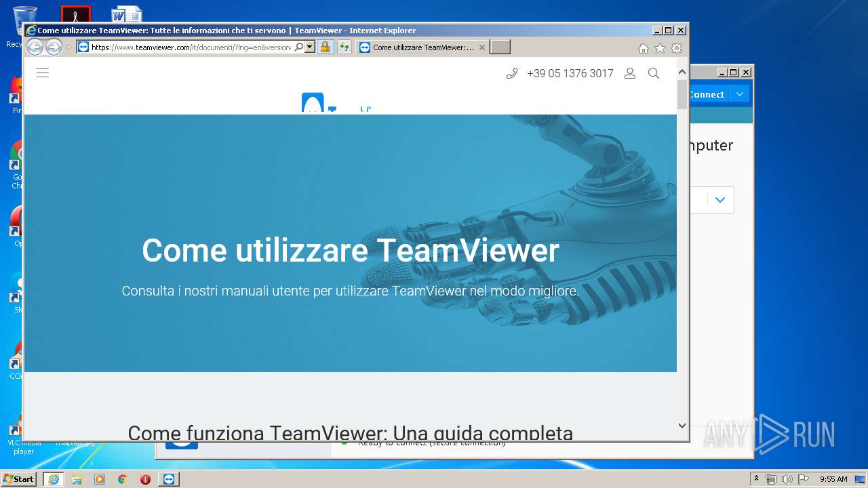This screenshot has width=868, height=488.
Task: Open Google Chrome from the taskbar
Action: point(123,479)
